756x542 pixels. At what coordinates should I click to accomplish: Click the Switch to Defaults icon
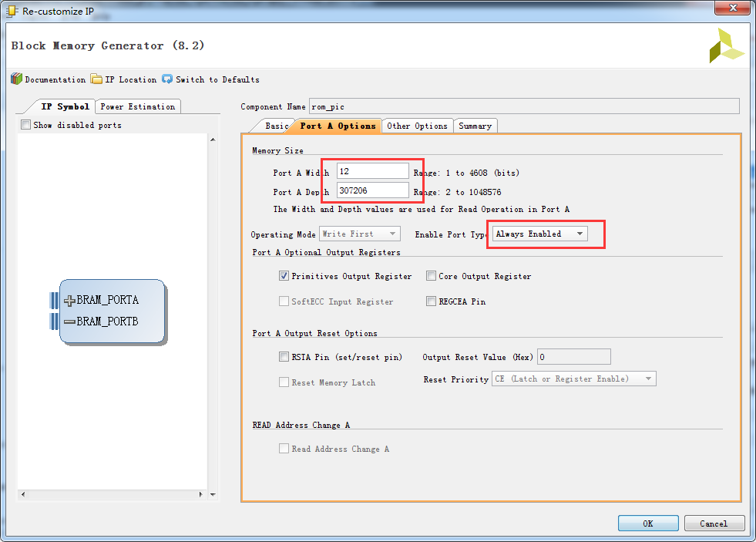(x=167, y=79)
